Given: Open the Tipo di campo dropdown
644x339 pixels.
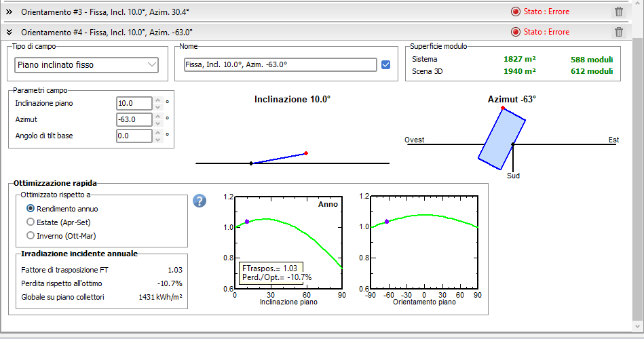Looking at the screenshot, I should [x=86, y=65].
